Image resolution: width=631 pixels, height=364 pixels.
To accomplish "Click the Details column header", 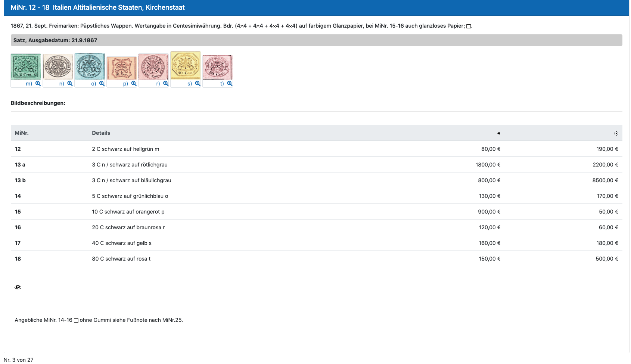I will (x=101, y=133).
